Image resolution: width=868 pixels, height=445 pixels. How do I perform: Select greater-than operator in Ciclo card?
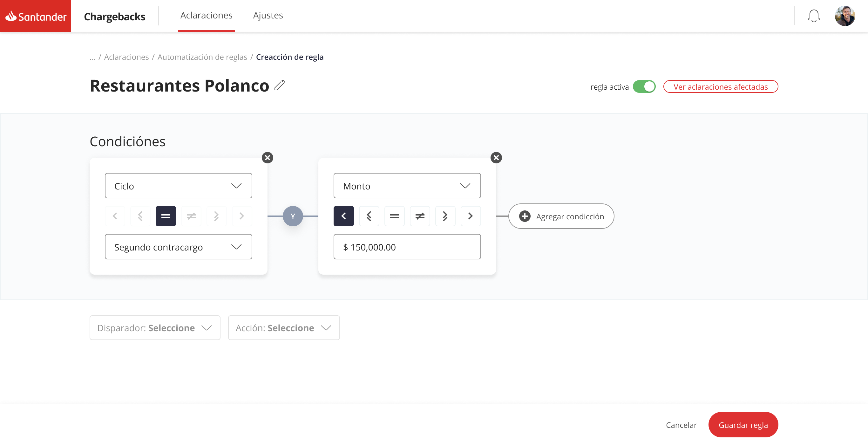click(x=241, y=216)
